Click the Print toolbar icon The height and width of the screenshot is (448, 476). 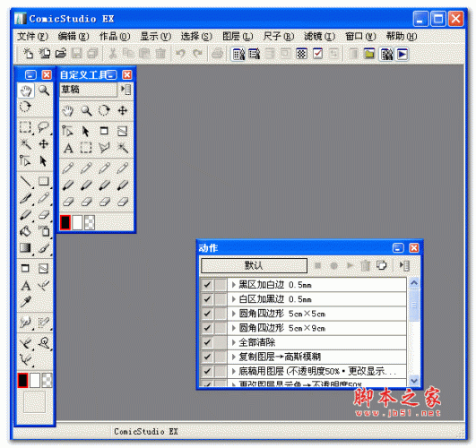click(217, 54)
